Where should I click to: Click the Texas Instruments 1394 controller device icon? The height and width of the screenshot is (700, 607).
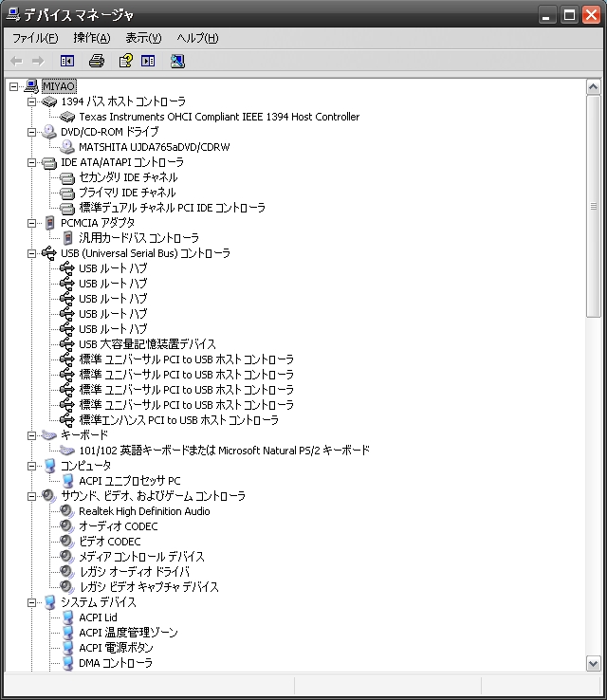click(67, 117)
